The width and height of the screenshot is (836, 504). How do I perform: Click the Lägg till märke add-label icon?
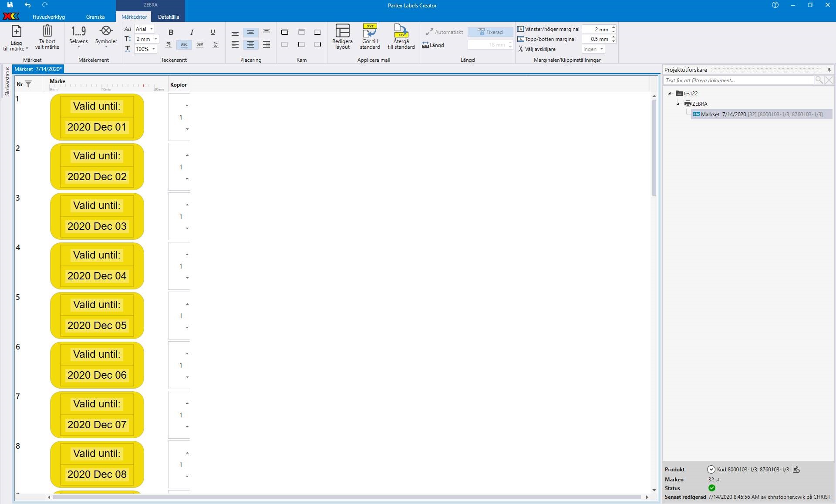(16, 31)
